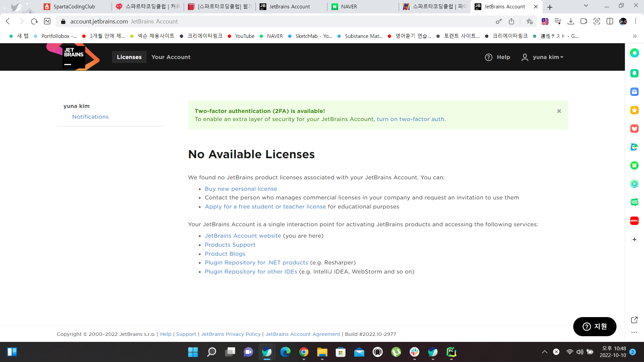Open the browser three-dot menu

[636, 21]
